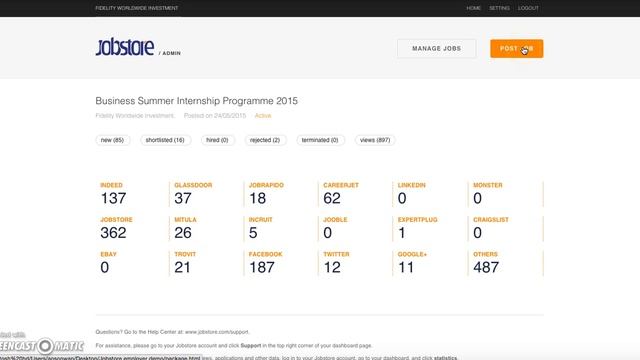Click the Google+ stat value 11
640x360 pixels.
(x=406, y=267)
